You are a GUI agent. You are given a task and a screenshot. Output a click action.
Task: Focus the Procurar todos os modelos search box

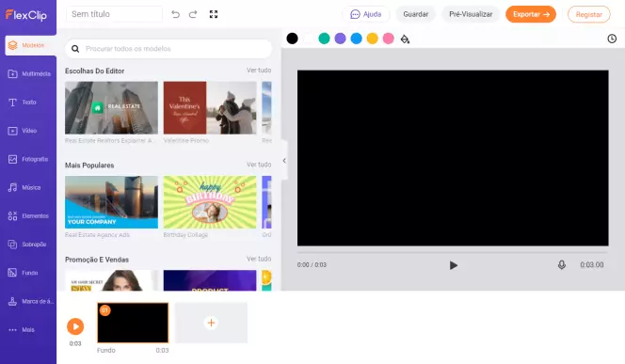tap(168, 49)
